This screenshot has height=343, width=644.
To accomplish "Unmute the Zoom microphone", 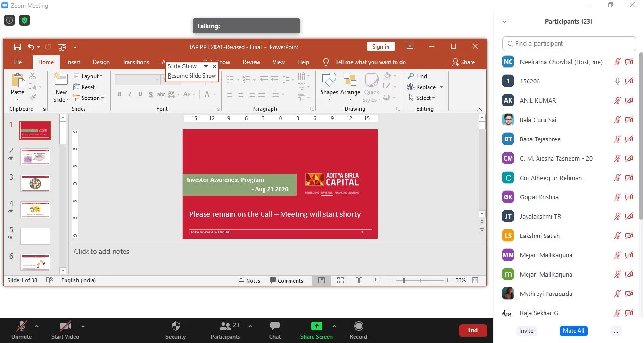I will 22,330.
